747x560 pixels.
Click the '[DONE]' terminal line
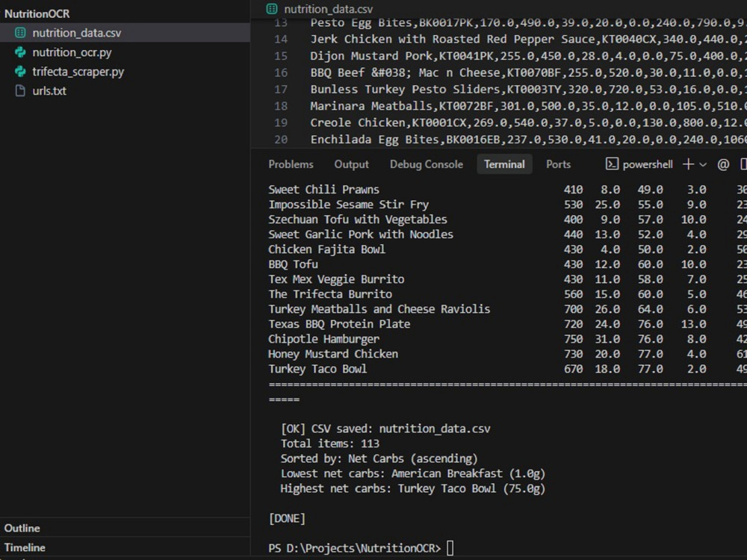coord(287,518)
